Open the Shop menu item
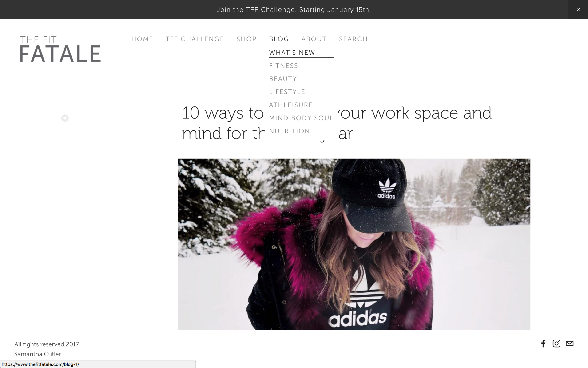The width and height of the screenshot is (588, 368). 246,39
